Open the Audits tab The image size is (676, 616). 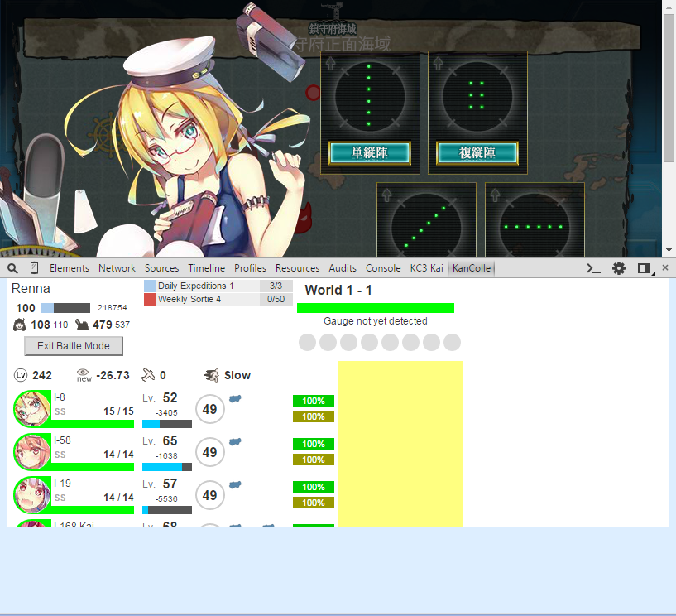point(343,268)
